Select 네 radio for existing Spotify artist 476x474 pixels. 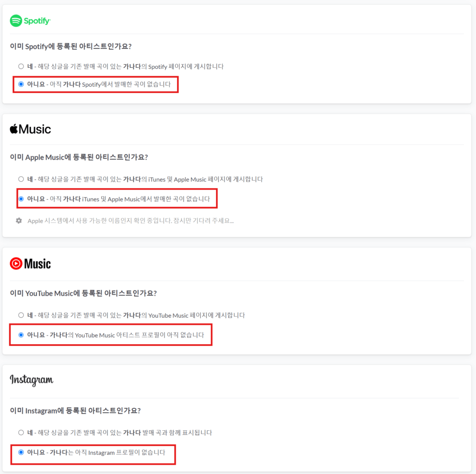(21, 66)
